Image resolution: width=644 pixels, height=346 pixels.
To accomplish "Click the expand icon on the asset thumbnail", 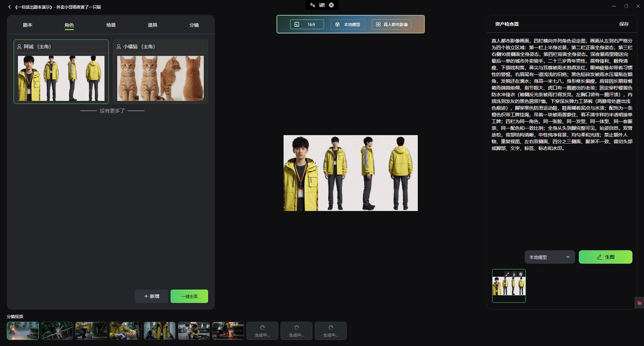I will 507,274.
